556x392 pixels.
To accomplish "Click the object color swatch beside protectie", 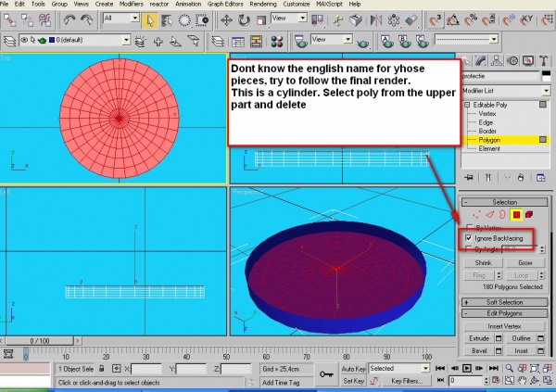I will 547,76.
